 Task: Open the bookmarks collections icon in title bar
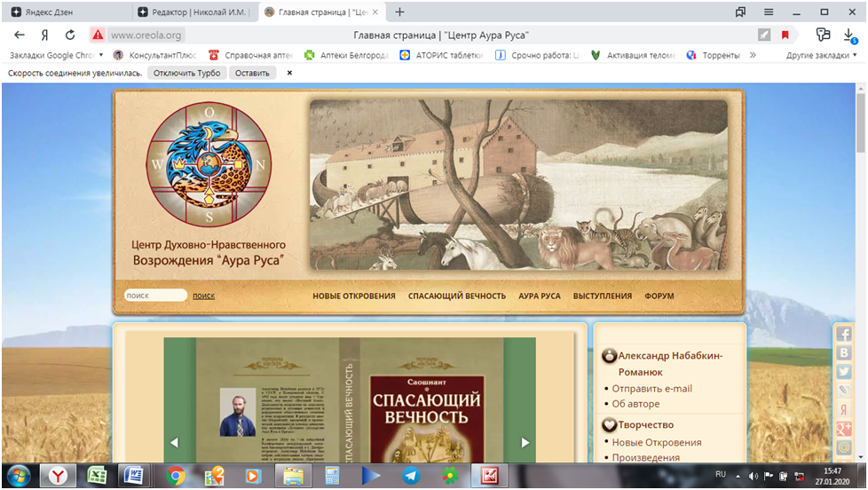pos(741,12)
